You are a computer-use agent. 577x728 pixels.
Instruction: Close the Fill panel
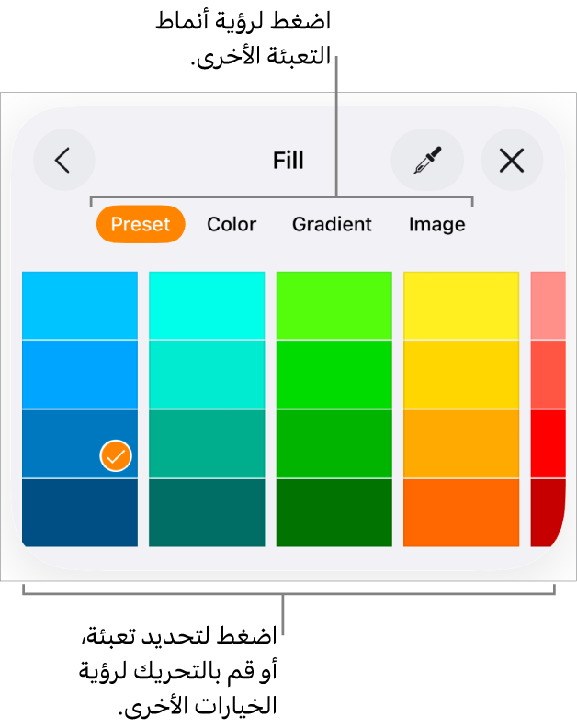pos(512,161)
